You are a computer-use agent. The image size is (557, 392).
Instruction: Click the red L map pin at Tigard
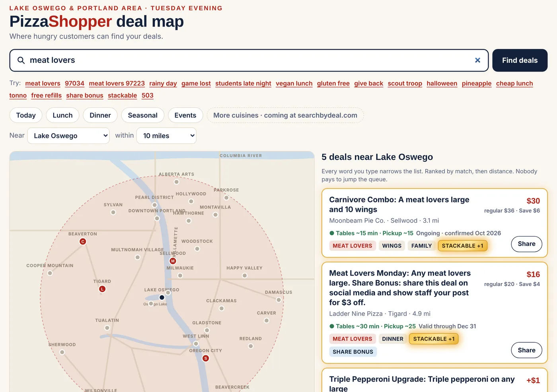102,289
